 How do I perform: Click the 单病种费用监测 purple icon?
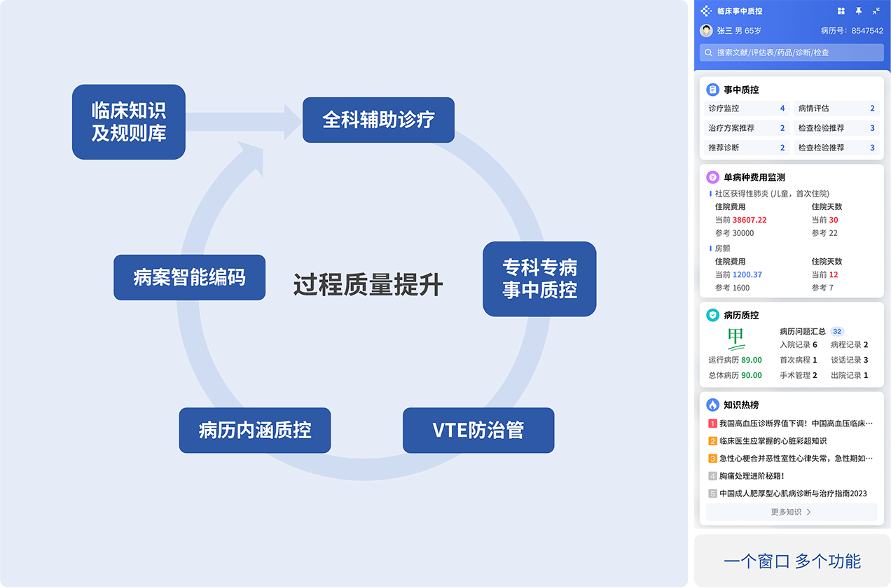[712, 177]
